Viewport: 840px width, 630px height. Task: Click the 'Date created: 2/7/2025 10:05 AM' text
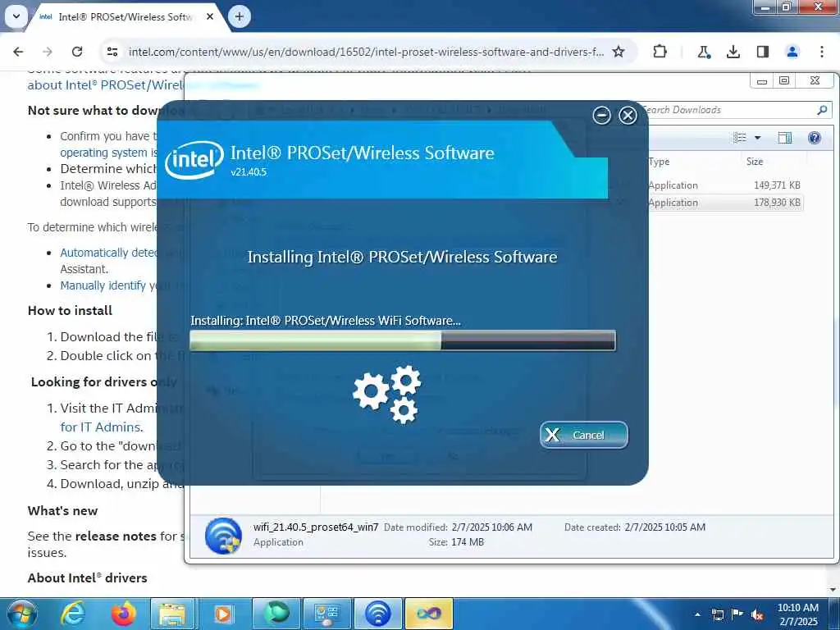click(635, 527)
